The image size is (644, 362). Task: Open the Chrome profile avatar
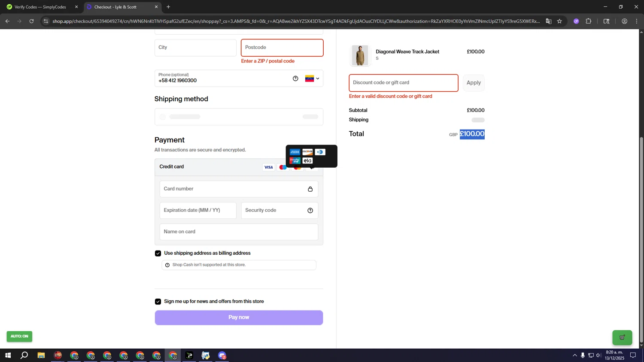(x=625, y=21)
